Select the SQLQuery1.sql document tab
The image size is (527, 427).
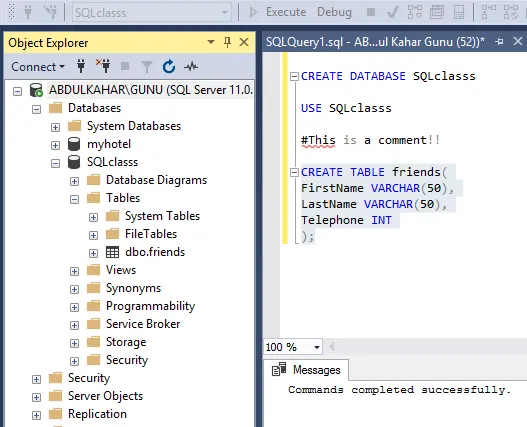tap(375, 42)
